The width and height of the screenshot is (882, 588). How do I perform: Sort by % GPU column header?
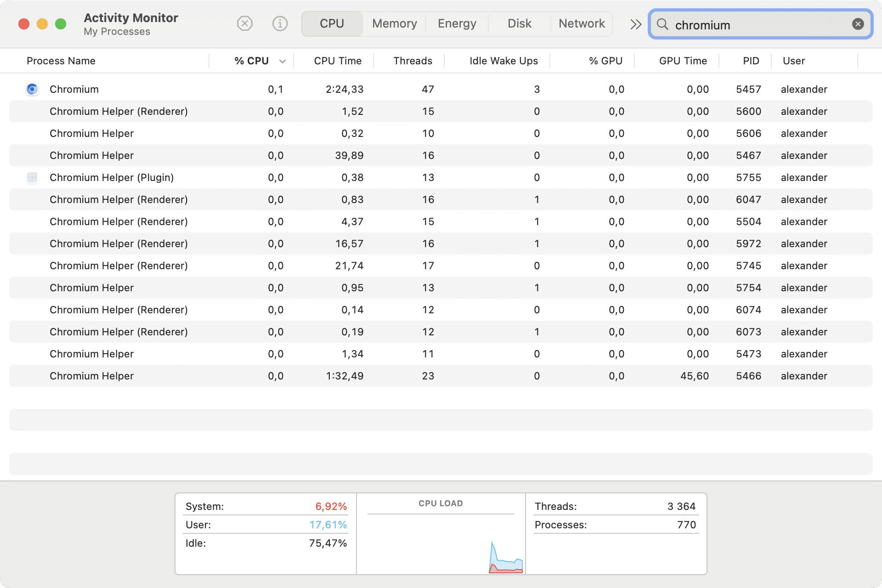(605, 61)
